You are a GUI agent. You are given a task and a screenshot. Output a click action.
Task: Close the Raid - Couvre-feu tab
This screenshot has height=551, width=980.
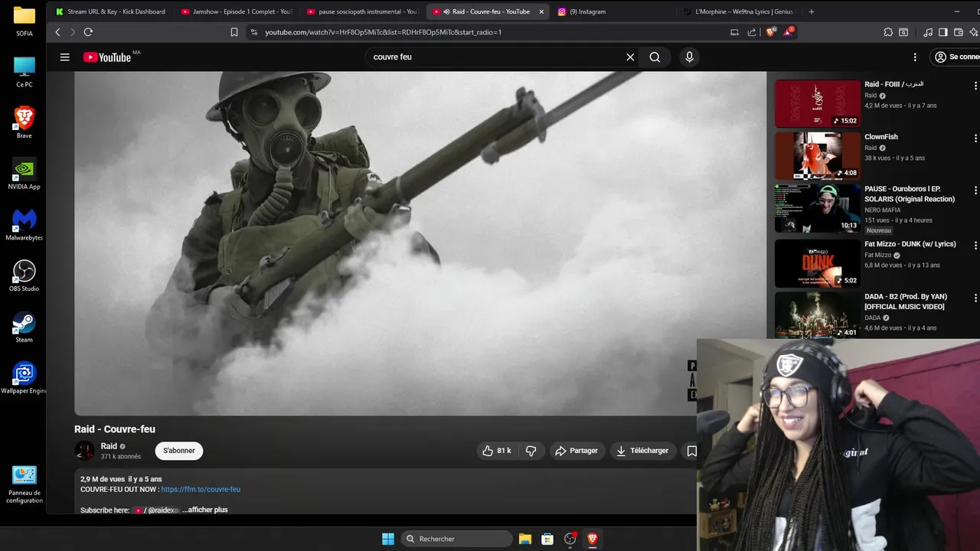point(541,11)
